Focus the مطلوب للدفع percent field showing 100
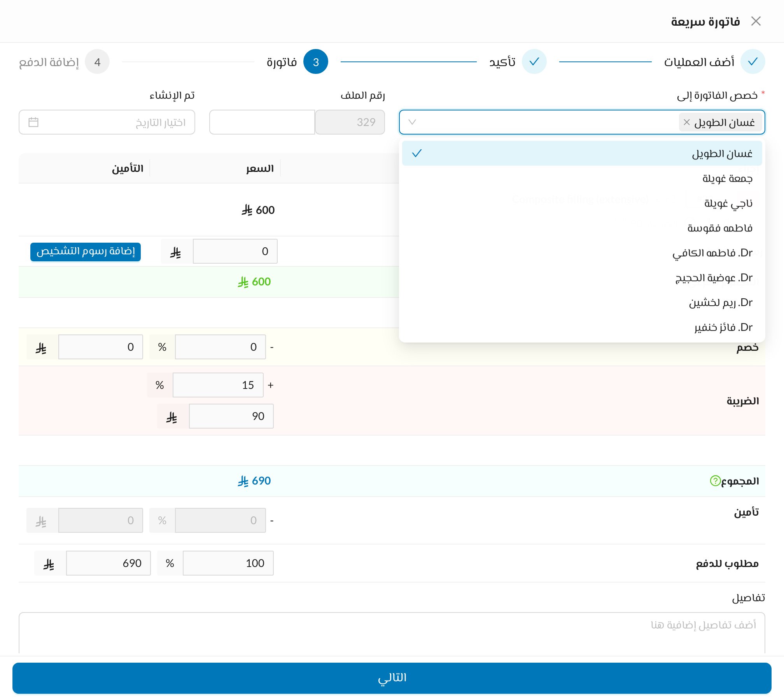 click(x=228, y=563)
